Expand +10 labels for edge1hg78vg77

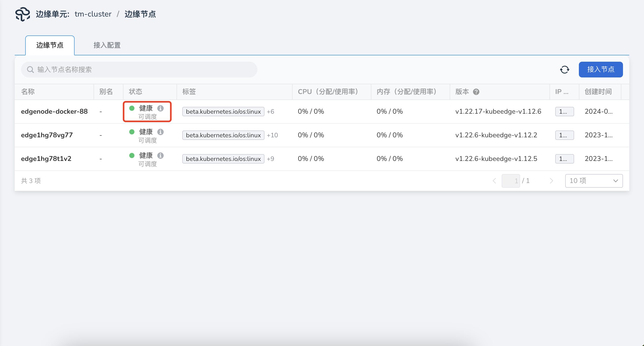pos(272,135)
